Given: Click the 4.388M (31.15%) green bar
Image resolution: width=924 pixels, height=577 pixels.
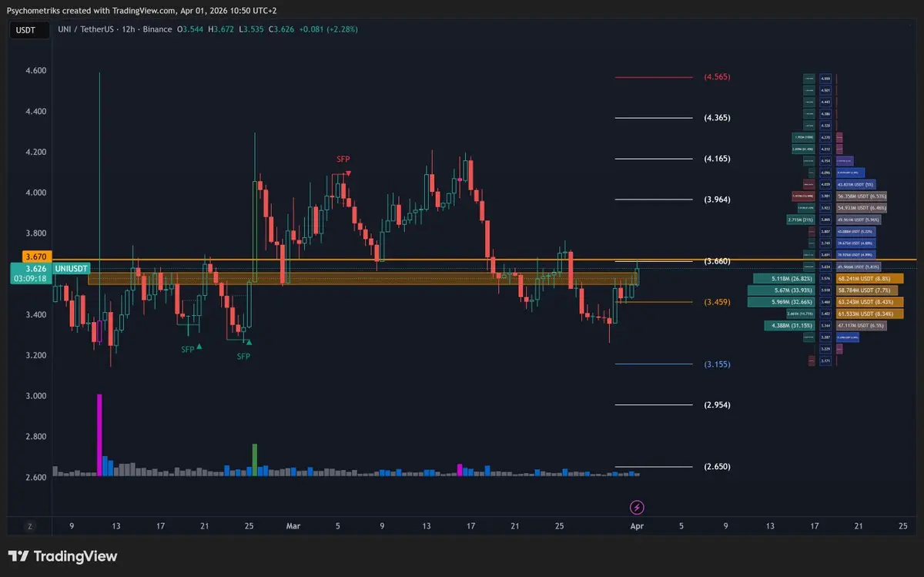Looking at the screenshot, I should (x=790, y=327).
